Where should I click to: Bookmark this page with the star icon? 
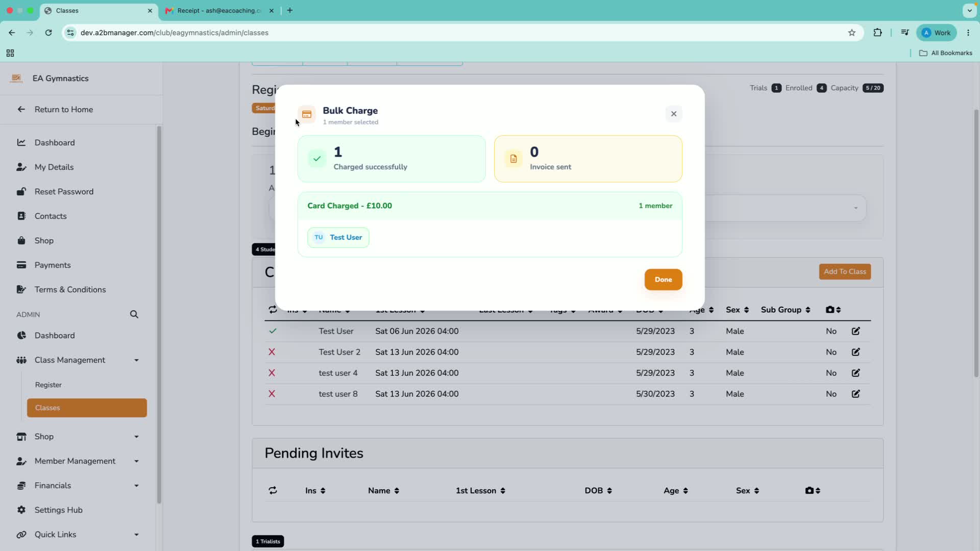pyautogui.click(x=852, y=33)
